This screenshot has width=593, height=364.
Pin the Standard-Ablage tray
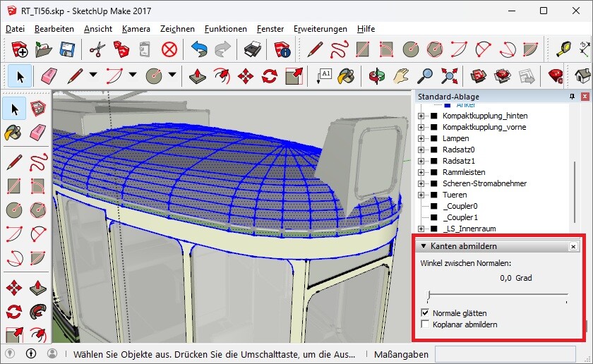(x=572, y=97)
